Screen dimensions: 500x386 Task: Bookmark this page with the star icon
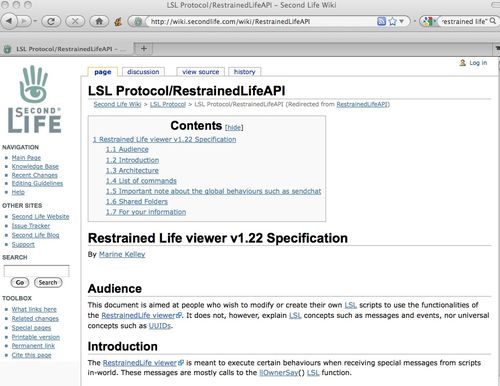(393, 21)
